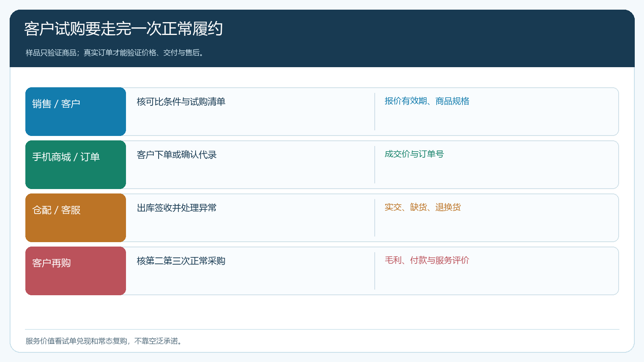Click the orange note 实交、缺货、退换货

click(423, 207)
